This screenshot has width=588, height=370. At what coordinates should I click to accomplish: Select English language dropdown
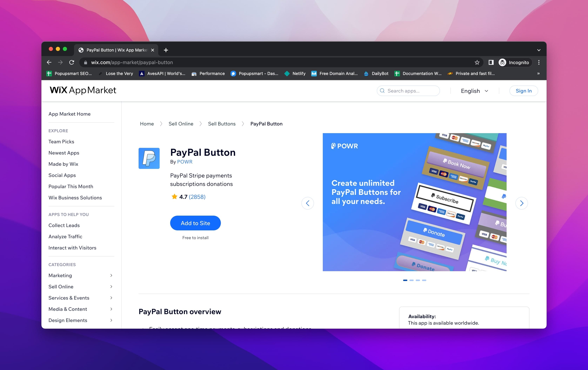pos(475,91)
